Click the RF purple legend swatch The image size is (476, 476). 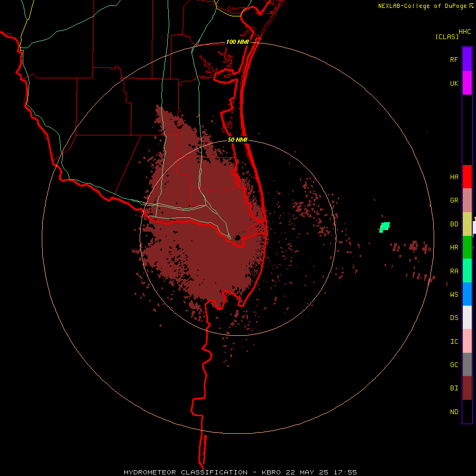tap(467, 59)
